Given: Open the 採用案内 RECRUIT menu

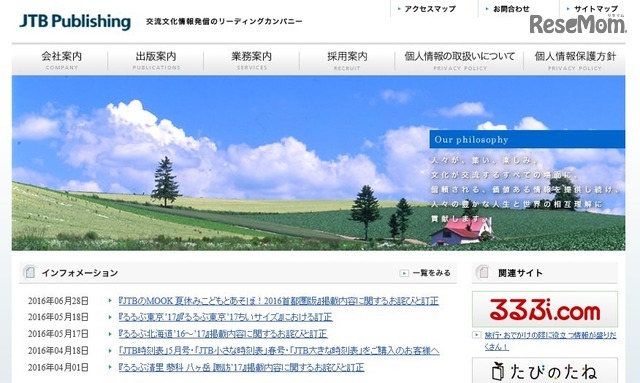Looking at the screenshot, I should click(347, 60).
